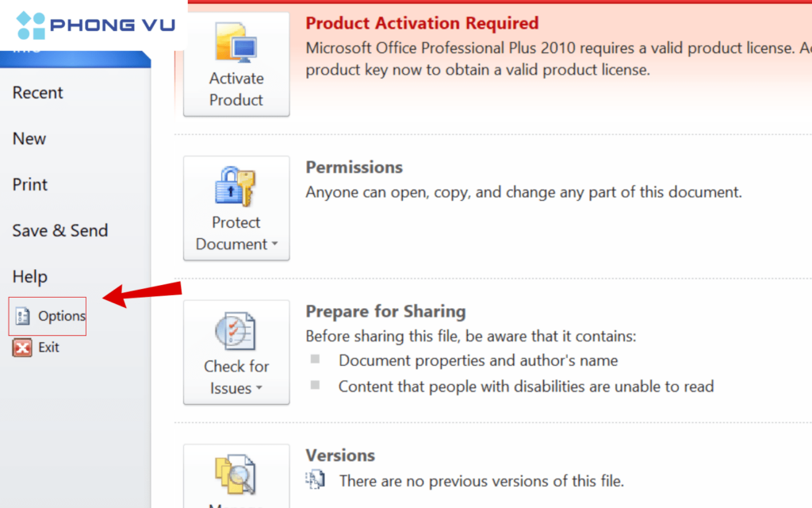The height and width of the screenshot is (508, 812).
Task: Click the Permissions section text
Action: (354, 167)
